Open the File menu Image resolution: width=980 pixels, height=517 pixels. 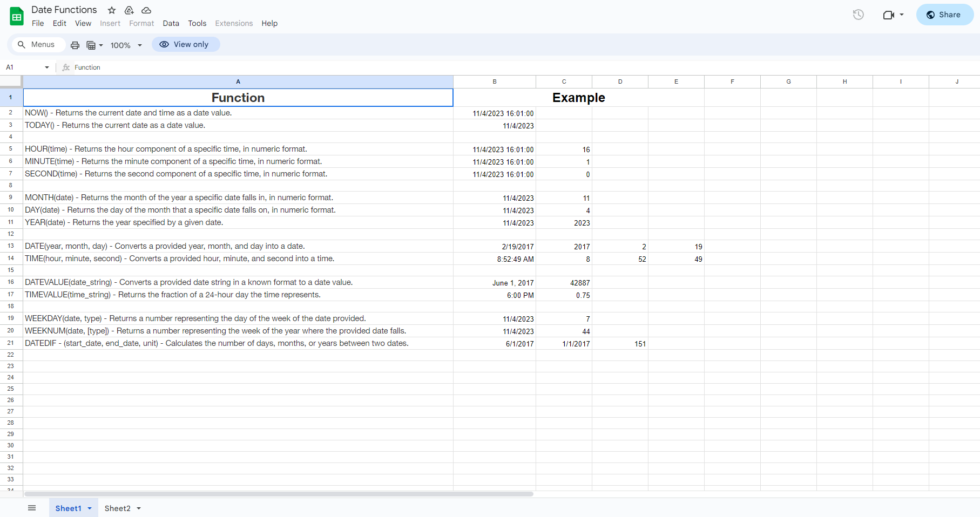click(38, 23)
